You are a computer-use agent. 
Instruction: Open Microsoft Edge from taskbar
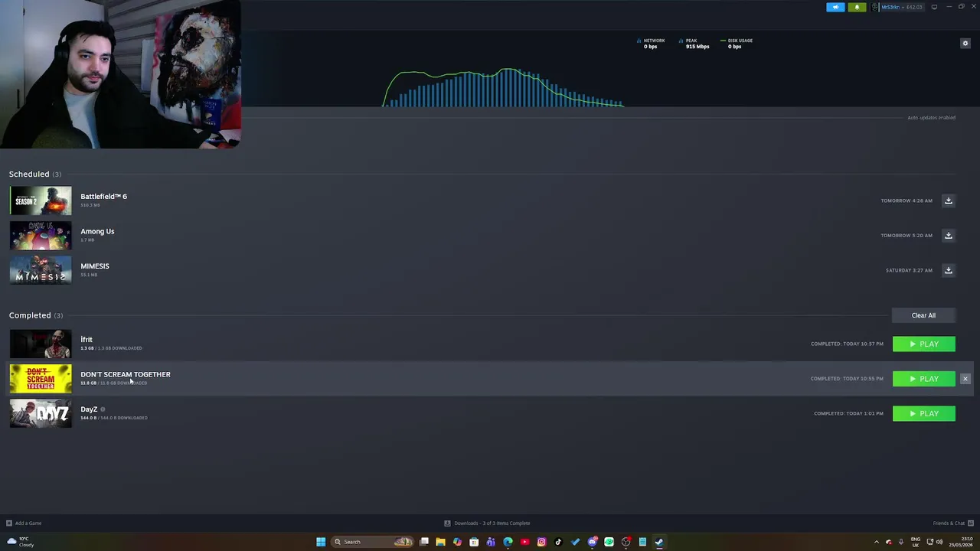(508, 542)
